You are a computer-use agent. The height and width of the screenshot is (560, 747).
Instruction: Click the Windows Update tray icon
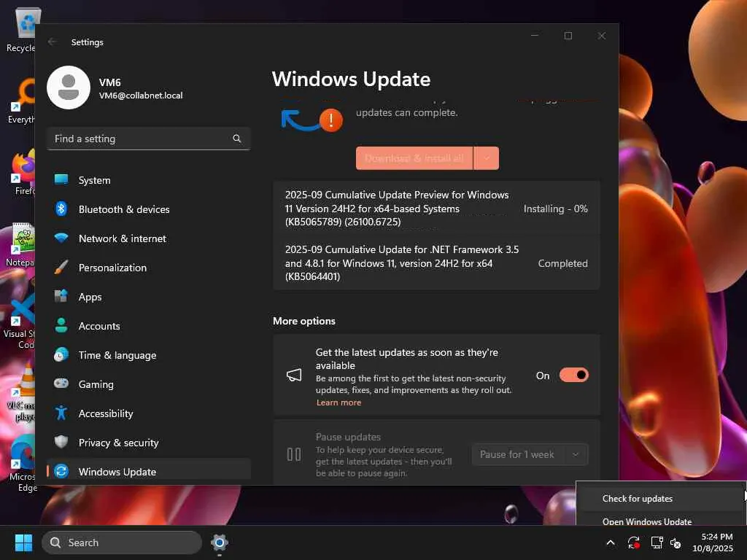tap(634, 542)
